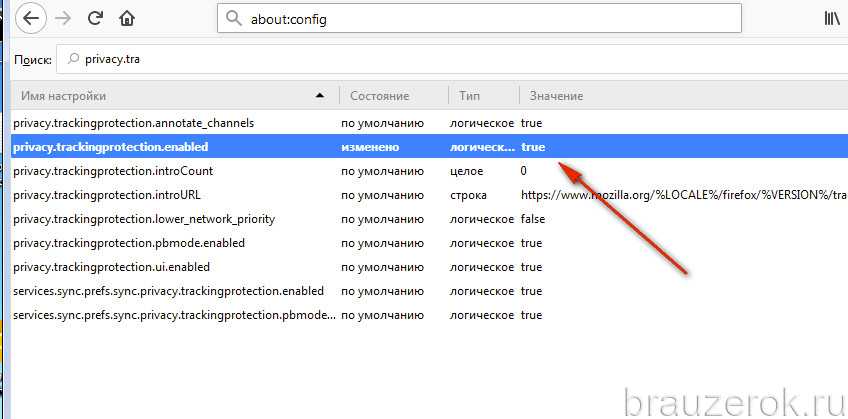
Task: Click the 0 value of introCount
Action: (x=524, y=171)
